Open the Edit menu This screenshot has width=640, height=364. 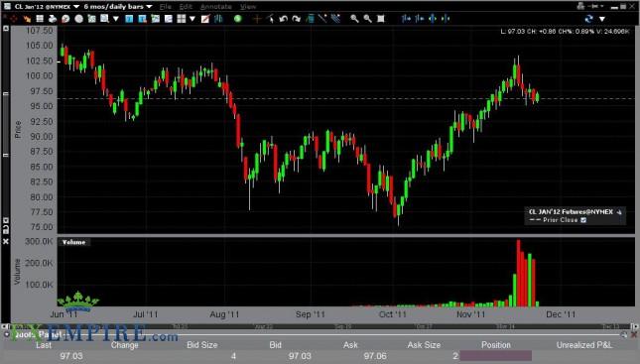pos(186,7)
